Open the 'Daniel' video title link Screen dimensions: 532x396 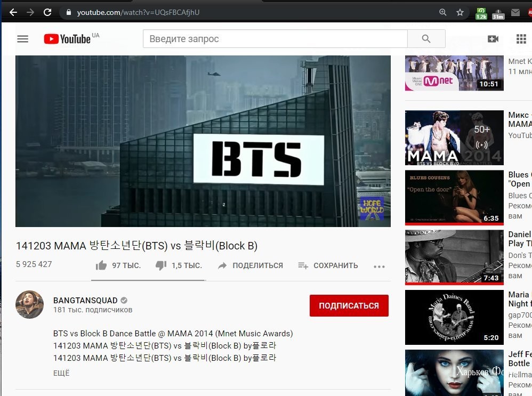[x=520, y=239]
